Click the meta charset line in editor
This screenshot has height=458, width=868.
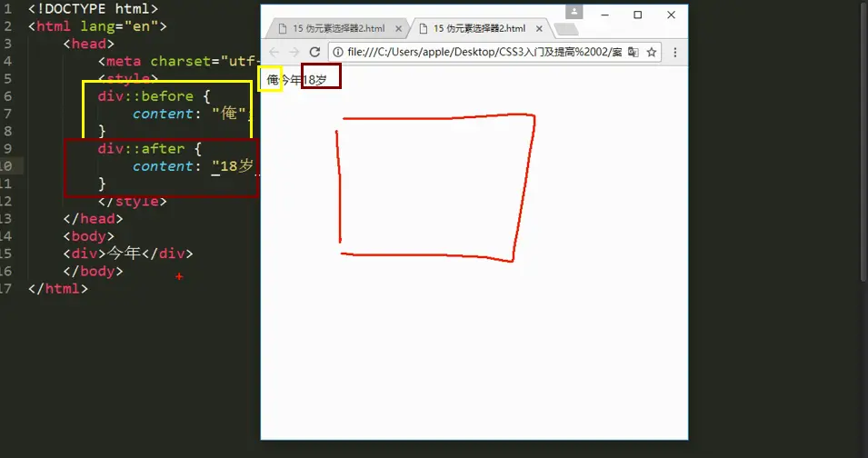(x=178, y=61)
